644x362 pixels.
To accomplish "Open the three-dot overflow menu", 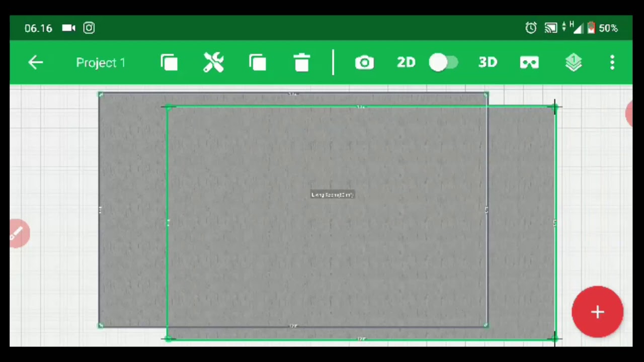I will point(612,62).
